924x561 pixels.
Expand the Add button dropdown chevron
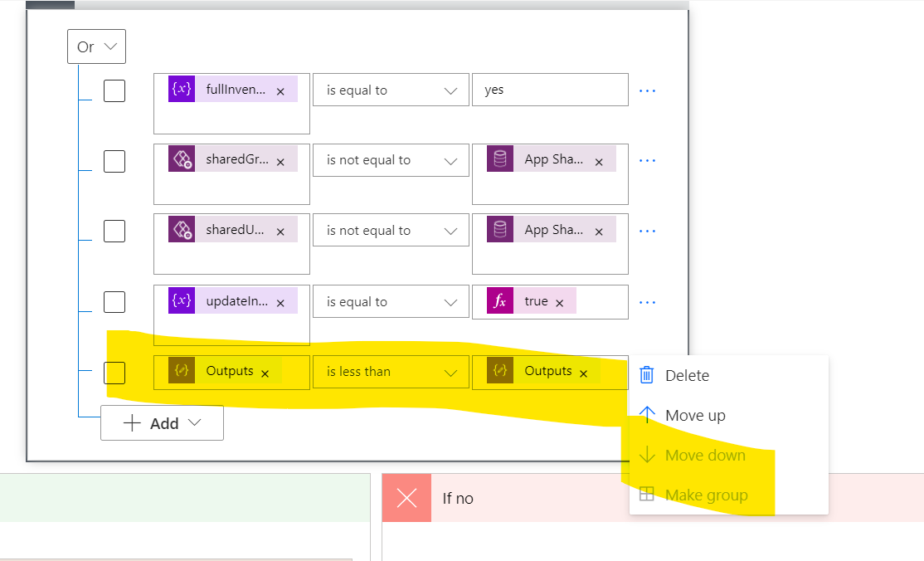(194, 422)
